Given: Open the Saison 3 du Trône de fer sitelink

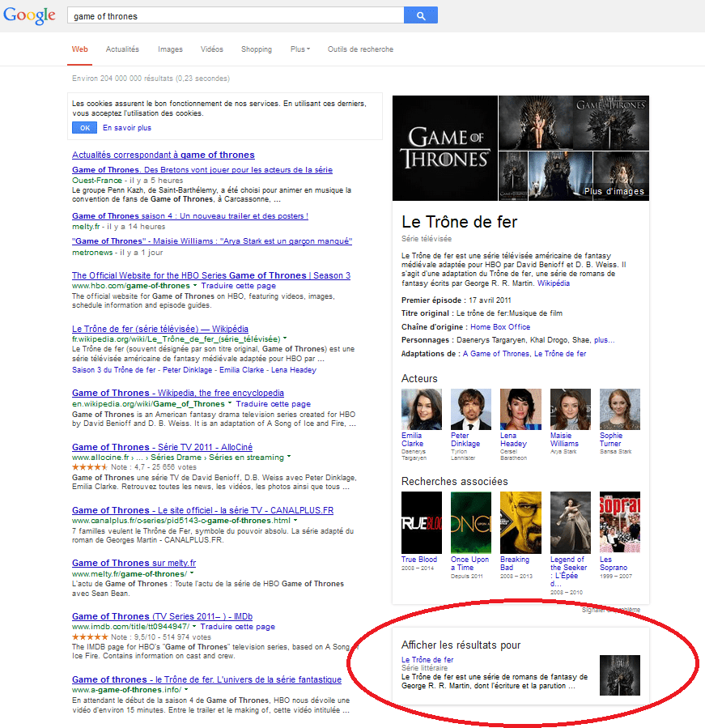Looking at the screenshot, I should pyautogui.click(x=113, y=370).
